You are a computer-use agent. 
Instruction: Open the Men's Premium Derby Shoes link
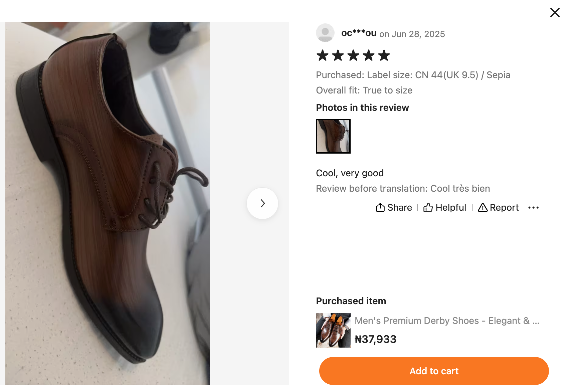pos(447,321)
